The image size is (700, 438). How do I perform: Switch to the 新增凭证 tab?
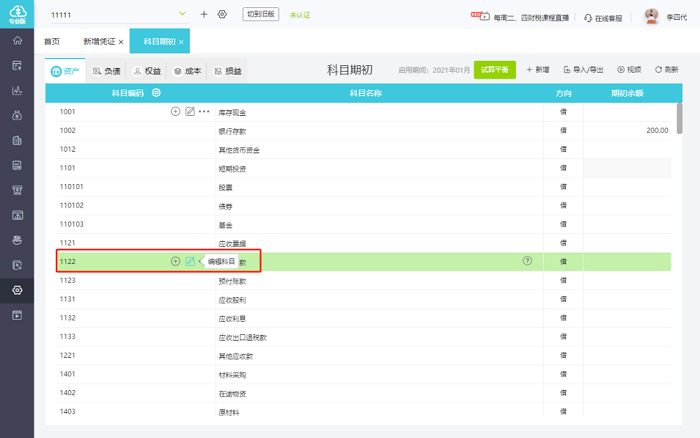click(99, 41)
